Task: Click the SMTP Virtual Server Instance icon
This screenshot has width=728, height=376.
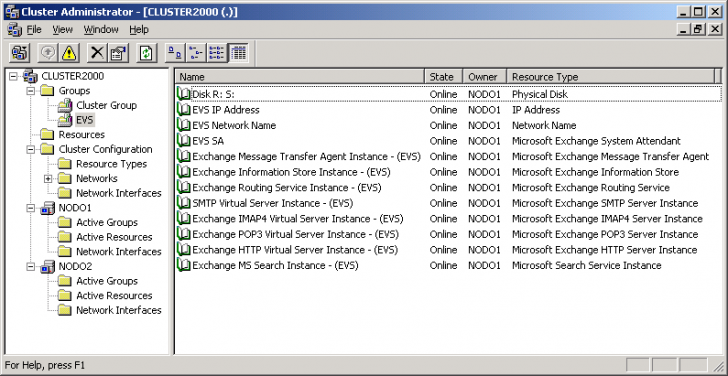Action: point(184,203)
